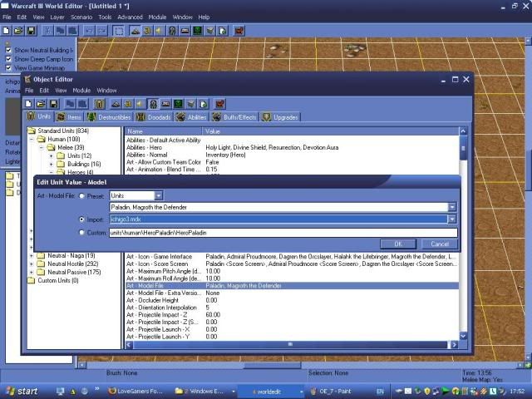The width and height of the screenshot is (532, 399).
Task: Expand the Buildings (16) tree folder
Action: pyautogui.click(x=52, y=165)
